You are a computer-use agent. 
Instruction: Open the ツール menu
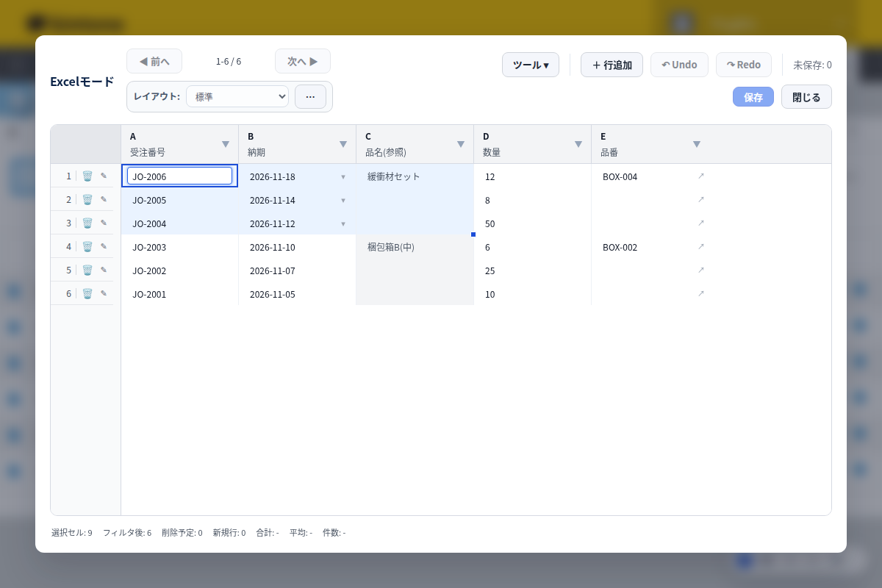click(x=531, y=65)
